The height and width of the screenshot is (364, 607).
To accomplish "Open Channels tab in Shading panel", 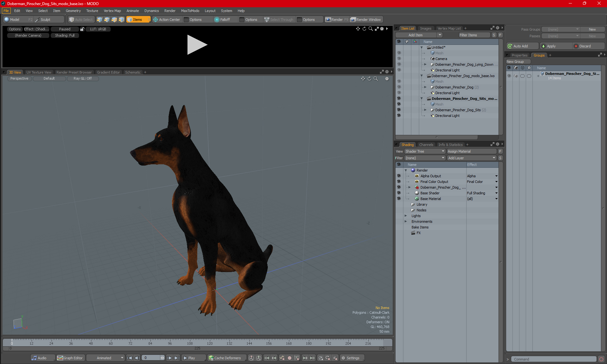I will 426,145.
